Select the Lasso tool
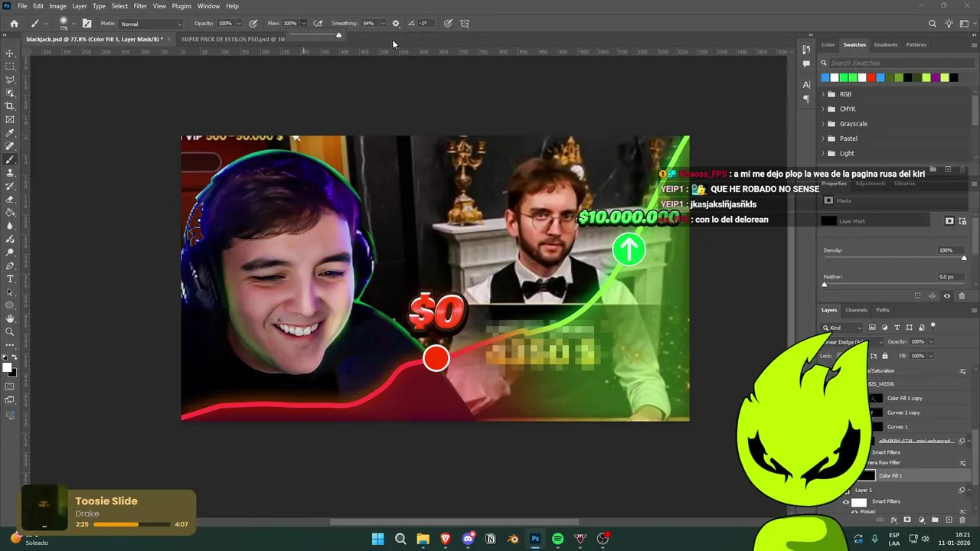The height and width of the screenshot is (551, 980). [x=10, y=80]
